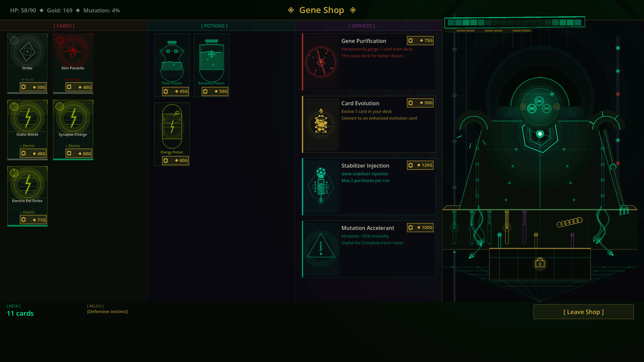
Task: Click the Skin Parasite card art
Action: 73,51
